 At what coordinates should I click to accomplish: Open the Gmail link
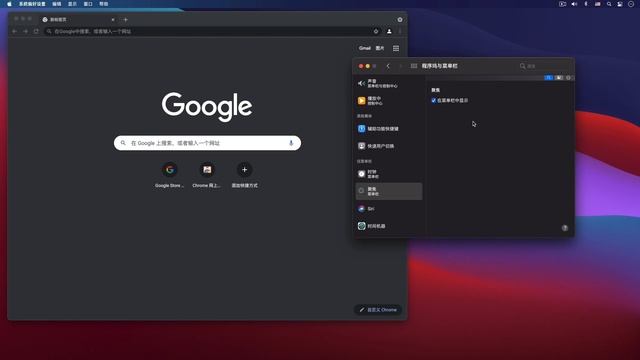(x=364, y=48)
